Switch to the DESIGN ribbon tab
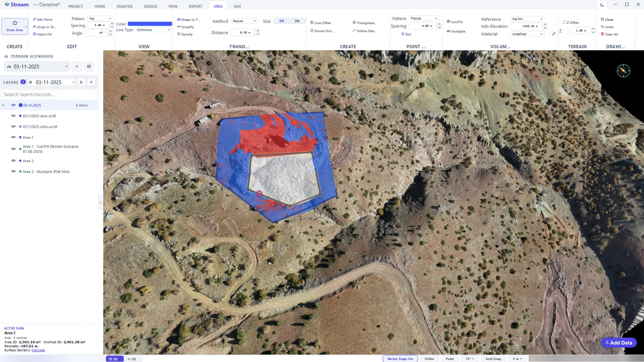 click(x=151, y=6)
